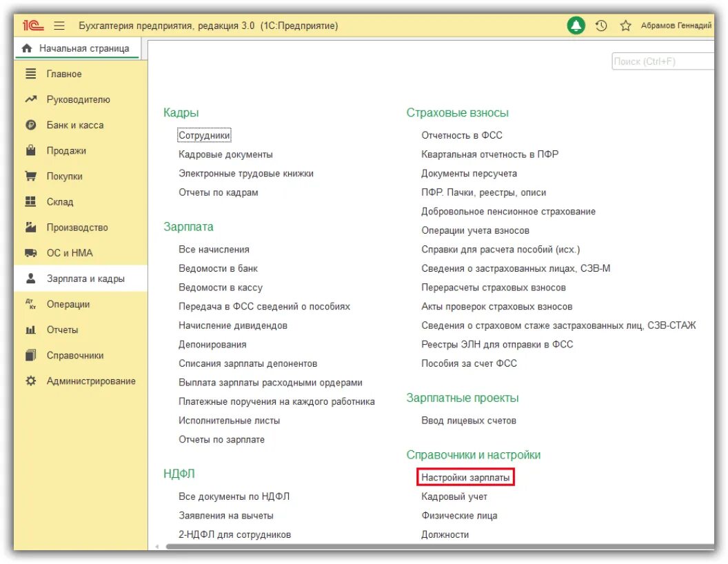The image size is (728, 564).
Task: Open Начисление дивидендов
Action: click(233, 325)
